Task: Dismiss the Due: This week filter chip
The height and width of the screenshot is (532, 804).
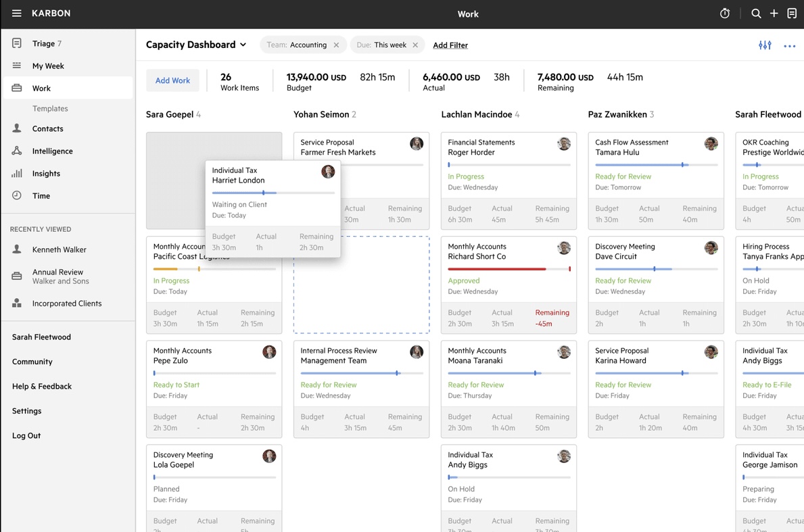Action: 414,45
